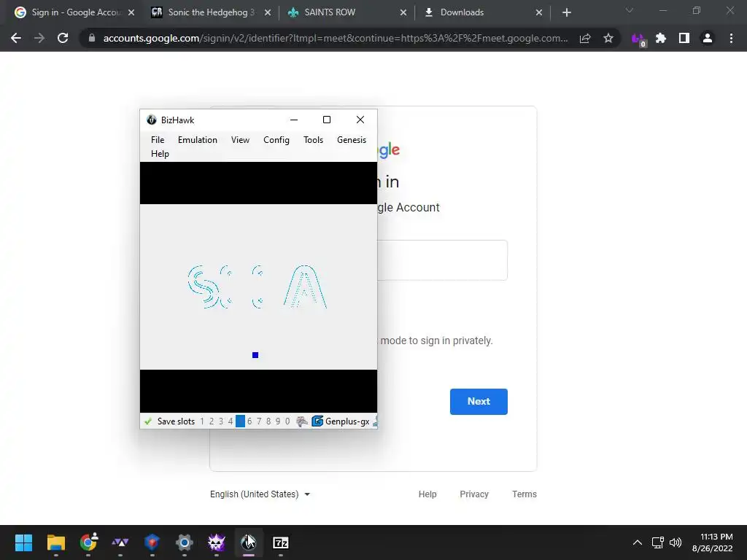This screenshot has height=560, width=747.
Task: Select save slot 8
Action: tap(268, 421)
